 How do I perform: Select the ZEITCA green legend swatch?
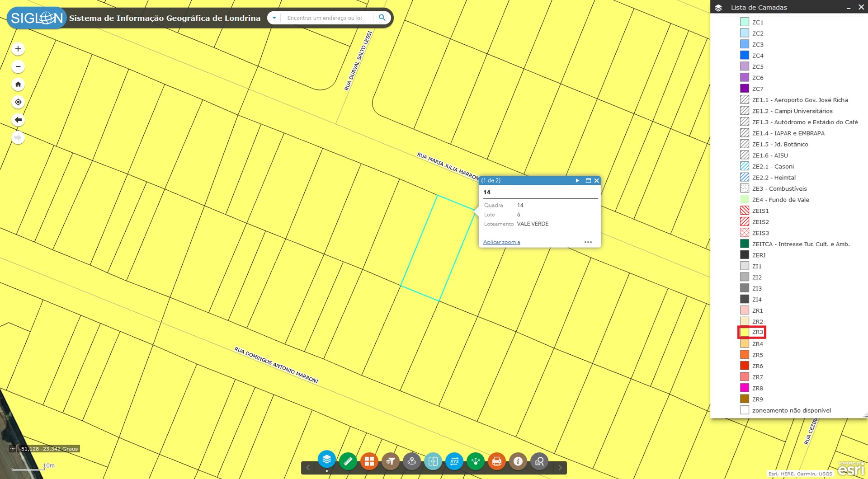[x=744, y=244]
